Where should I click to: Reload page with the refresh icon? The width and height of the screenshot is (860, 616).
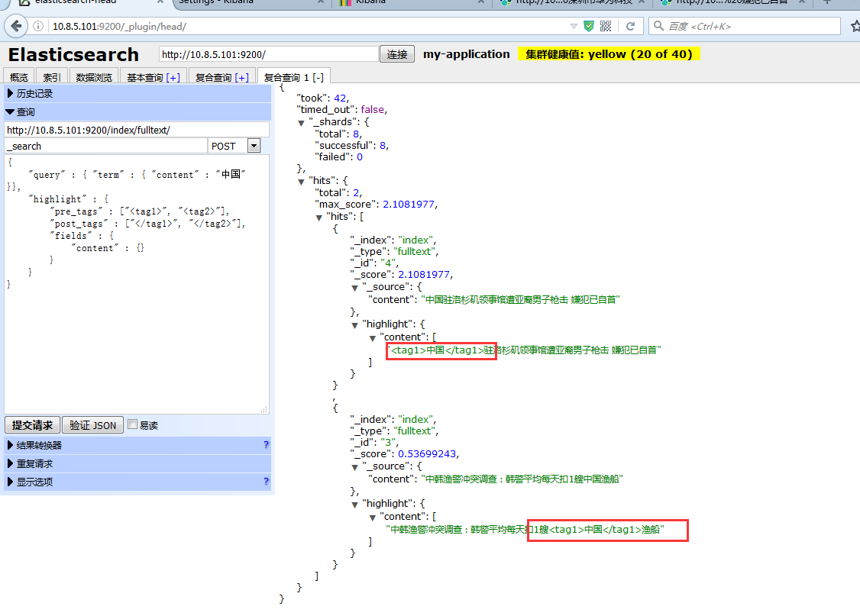pos(631,26)
